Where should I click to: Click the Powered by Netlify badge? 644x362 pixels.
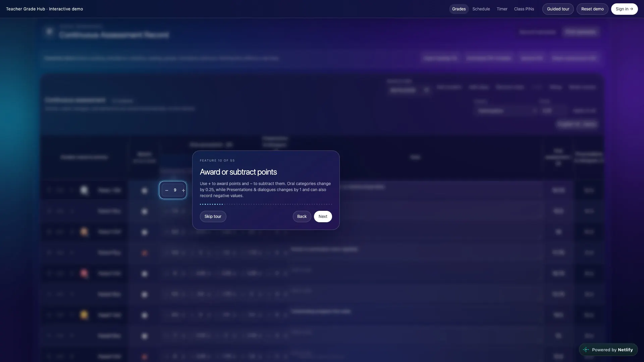click(608, 350)
